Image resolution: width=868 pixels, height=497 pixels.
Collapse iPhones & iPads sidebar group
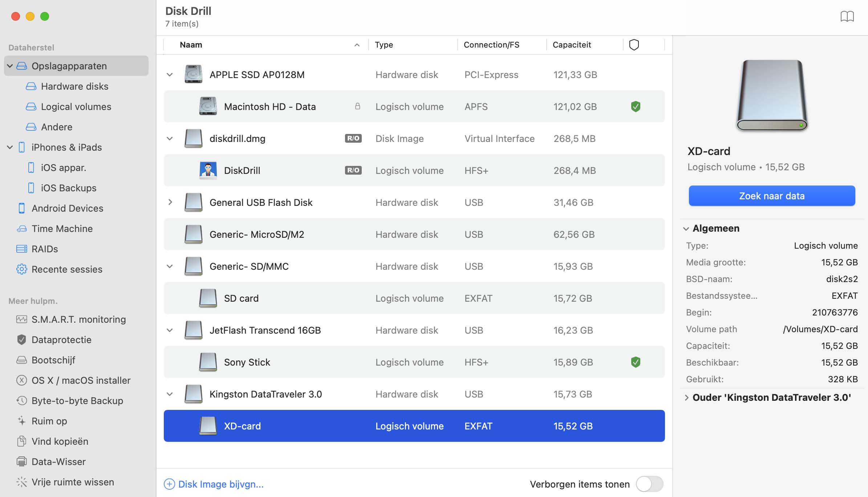click(x=10, y=147)
